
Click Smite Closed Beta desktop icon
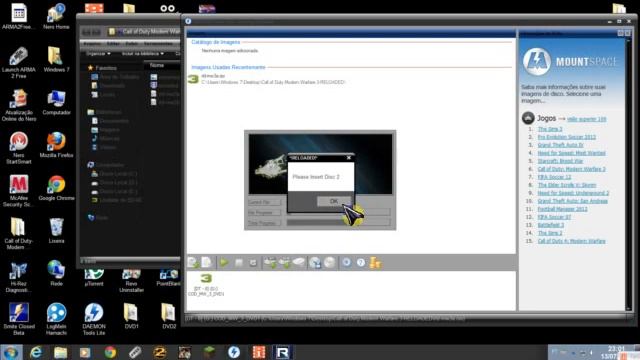[x=19, y=319]
